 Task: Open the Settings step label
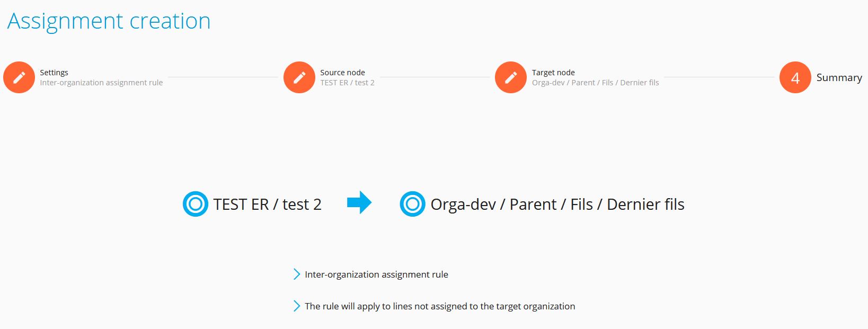pyautogui.click(x=54, y=73)
